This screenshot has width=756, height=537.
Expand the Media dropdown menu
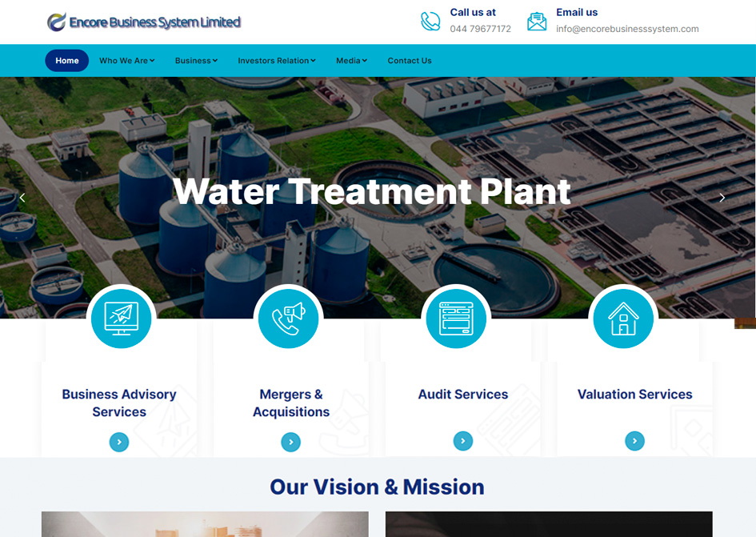coord(351,61)
